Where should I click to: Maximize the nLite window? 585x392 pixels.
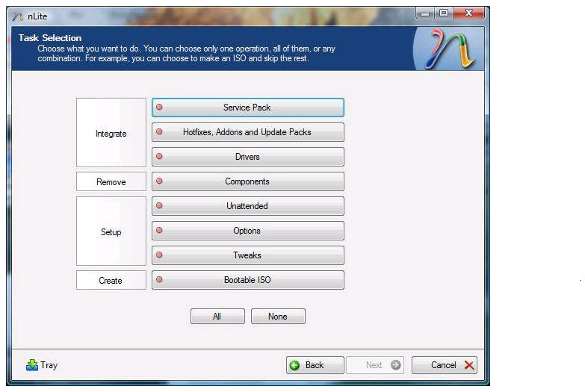(444, 13)
